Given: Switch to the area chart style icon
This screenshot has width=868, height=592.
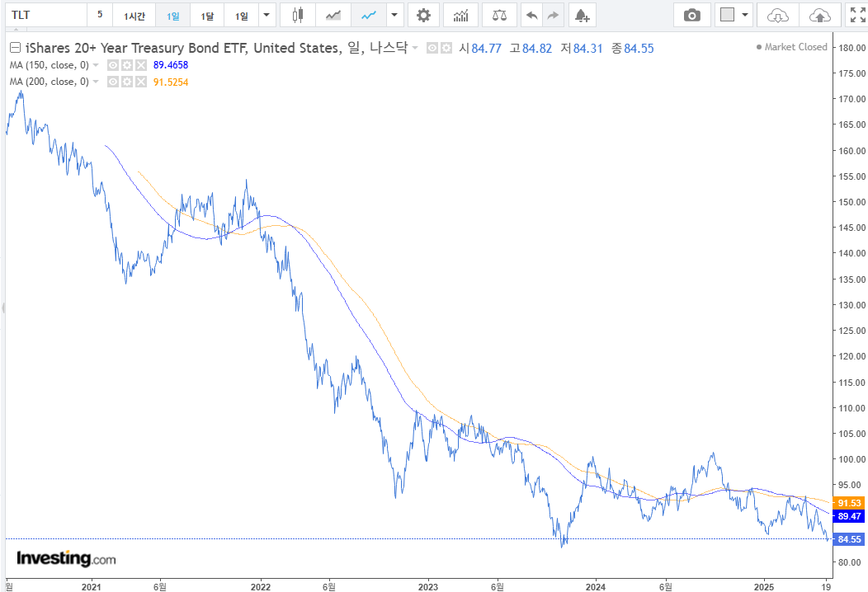Looking at the screenshot, I should (333, 15).
